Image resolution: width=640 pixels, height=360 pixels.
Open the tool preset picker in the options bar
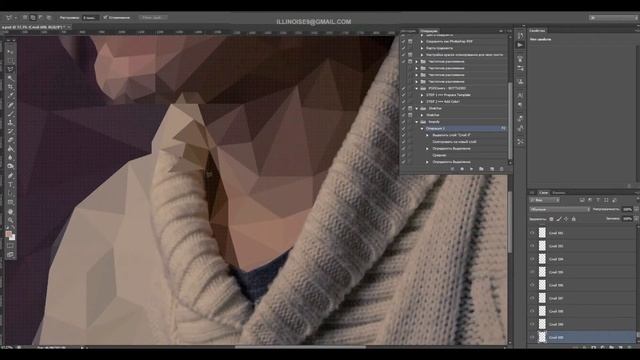pyautogui.click(x=10, y=18)
